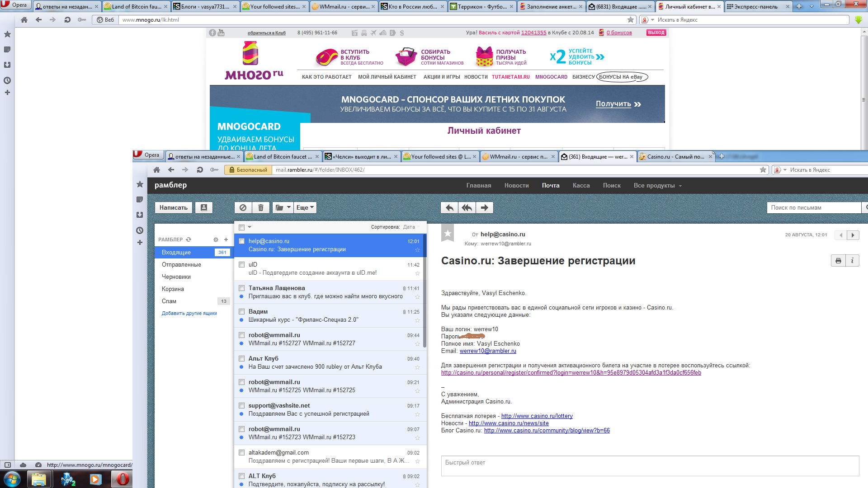Reply all to the Casino.ru email
The image size is (868, 488).
pos(467,207)
